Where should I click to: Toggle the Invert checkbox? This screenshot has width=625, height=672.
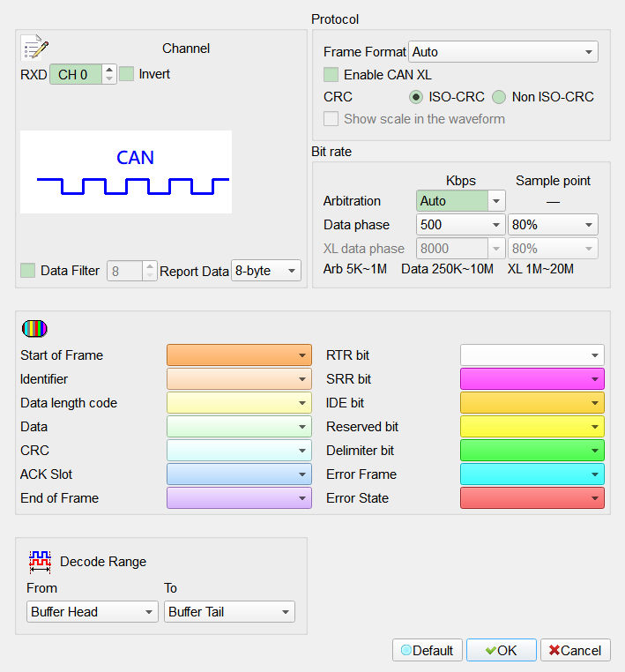[x=126, y=74]
